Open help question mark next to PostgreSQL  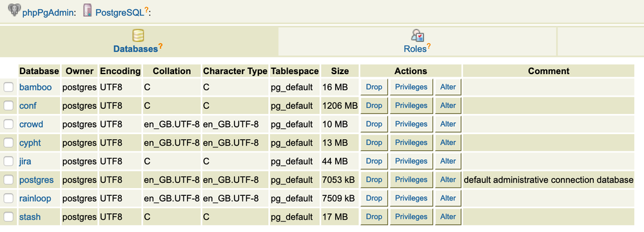click(146, 10)
